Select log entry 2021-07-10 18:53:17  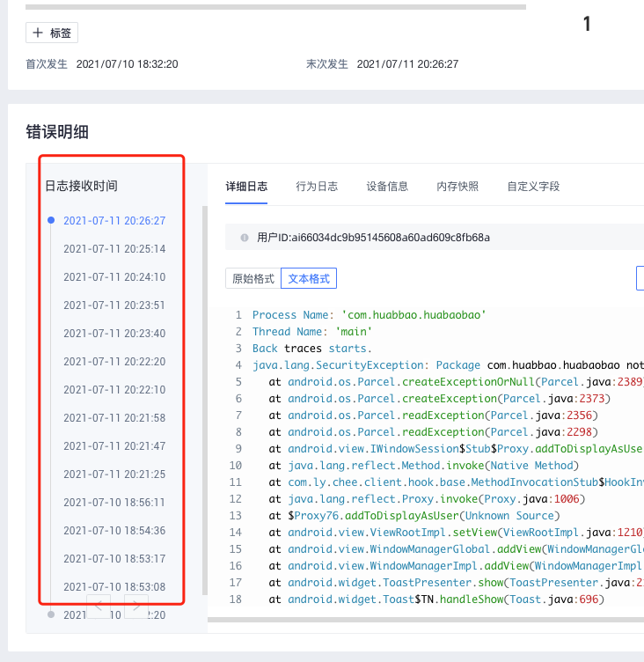pos(114,559)
